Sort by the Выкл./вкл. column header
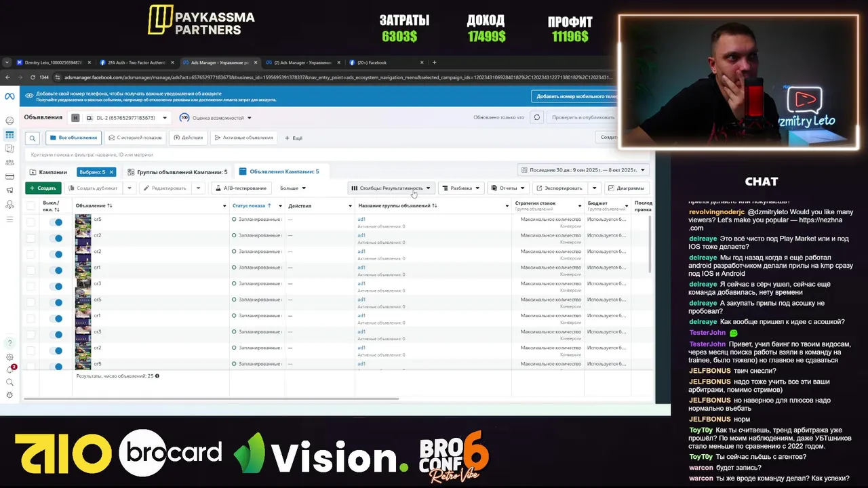Viewport: 868px width, 488px height. 52,205
